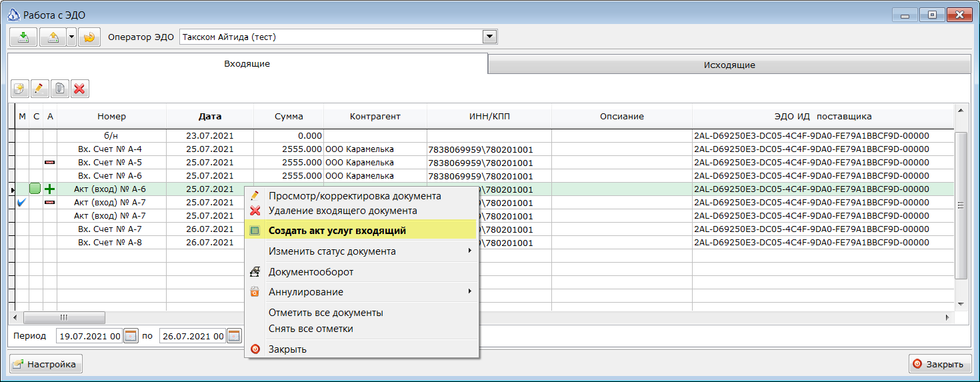
Task: Open calendar picker for start date 19.07.2021
Action: pyautogui.click(x=131, y=336)
